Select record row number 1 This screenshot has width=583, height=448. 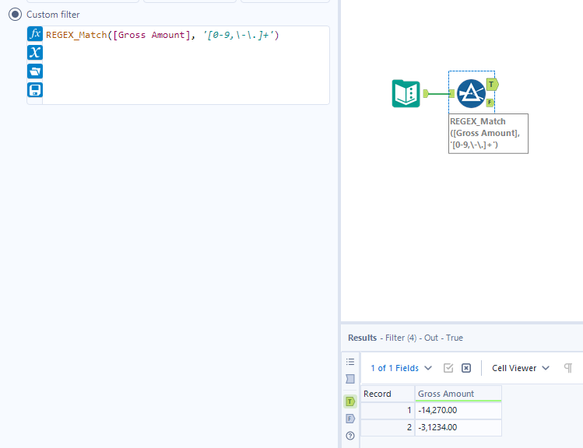click(387, 410)
